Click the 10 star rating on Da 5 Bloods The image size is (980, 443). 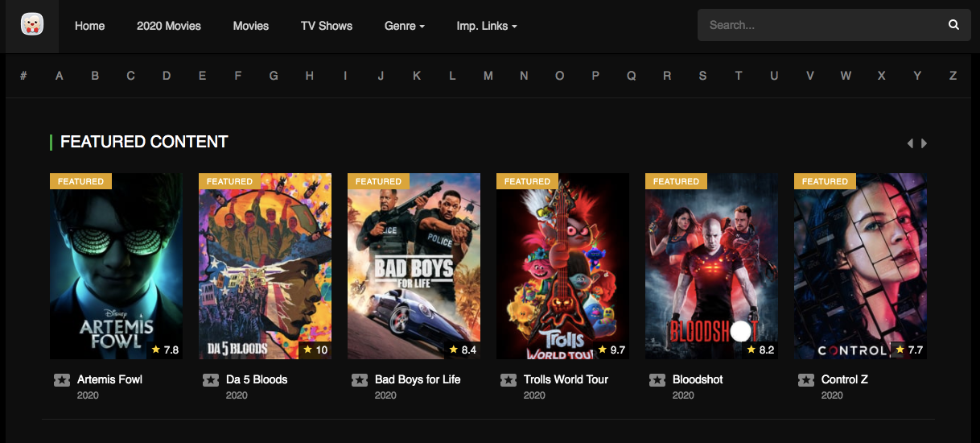pos(315,350)
